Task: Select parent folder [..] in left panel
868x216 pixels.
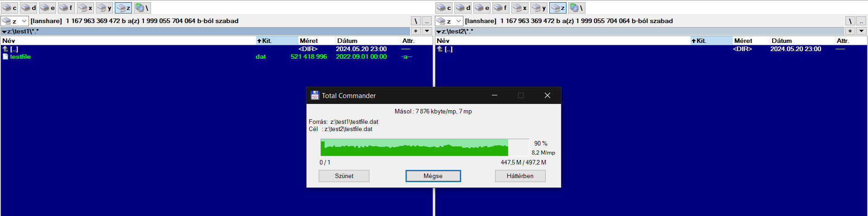Action: (217, 49)
